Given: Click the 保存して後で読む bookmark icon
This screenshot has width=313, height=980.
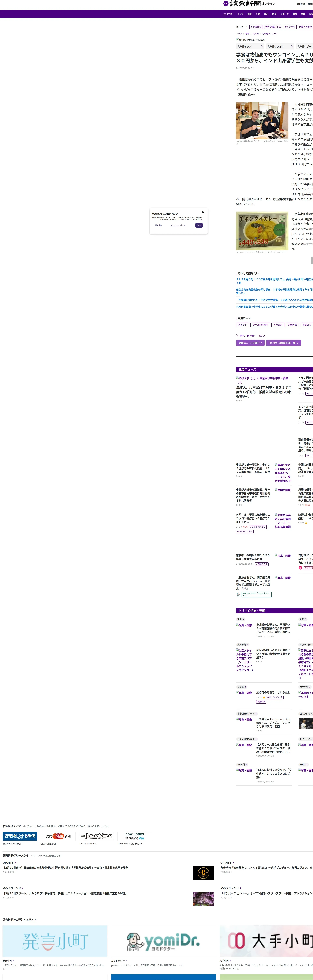Looking at the screenshot, I should tap(237, 335).
